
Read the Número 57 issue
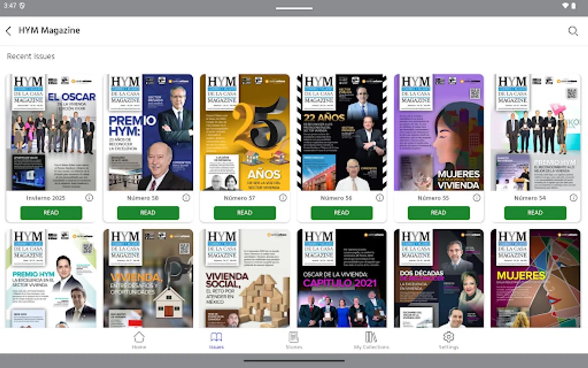point(245,213)
